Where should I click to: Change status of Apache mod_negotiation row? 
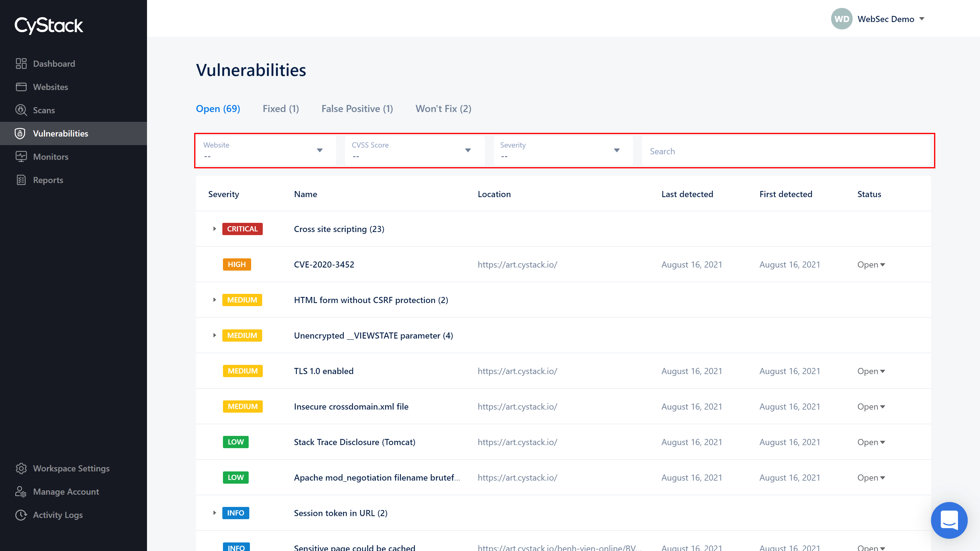click(x=871, y=478)
